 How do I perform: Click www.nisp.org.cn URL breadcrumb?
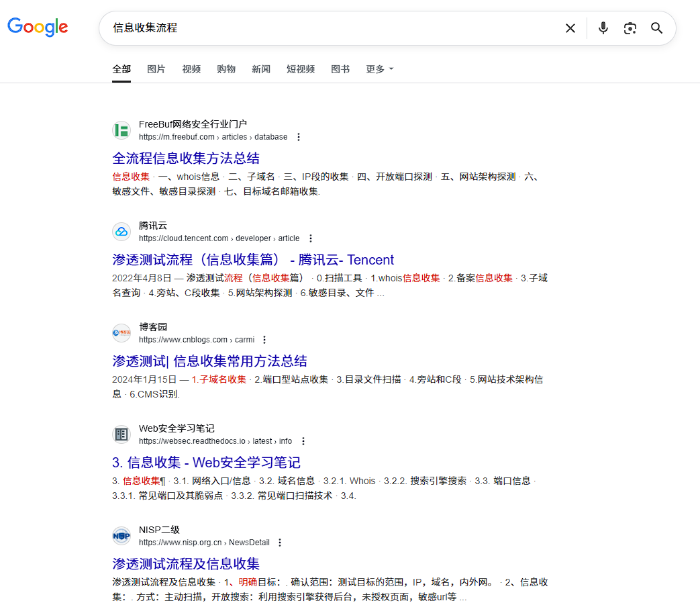click(204, 543)
